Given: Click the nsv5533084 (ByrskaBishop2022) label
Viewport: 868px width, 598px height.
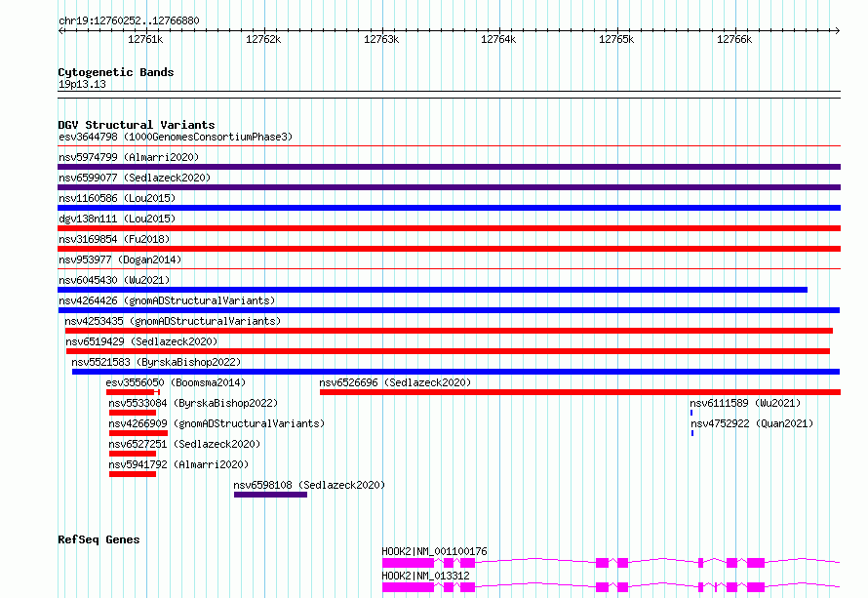Looking at the screenshot, I should (193, 404).
